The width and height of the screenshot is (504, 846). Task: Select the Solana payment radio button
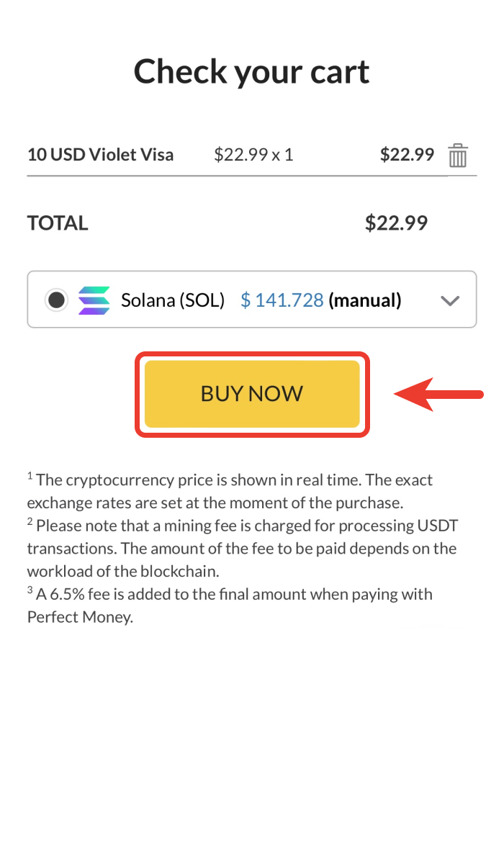tap(56, 300)
